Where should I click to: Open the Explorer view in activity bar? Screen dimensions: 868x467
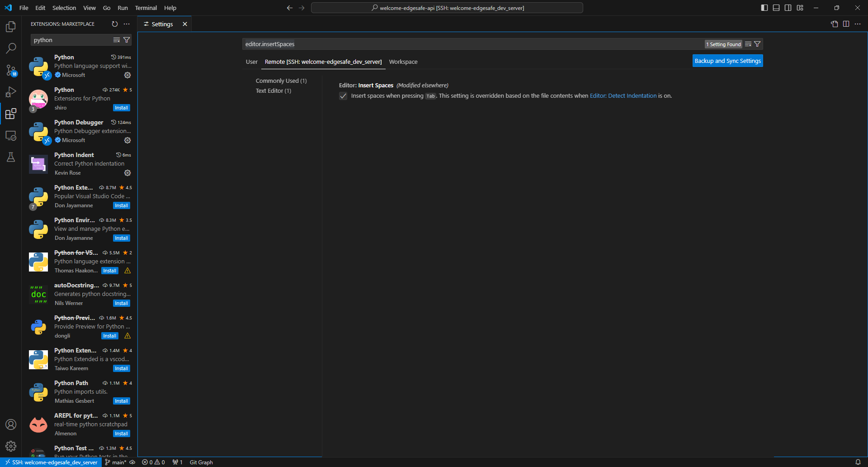pyautogui.click(x=11, y=27)
